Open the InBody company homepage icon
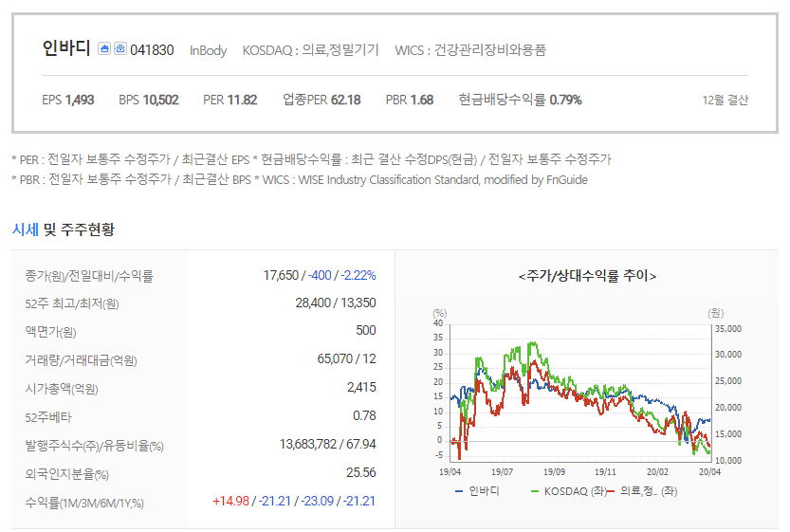This screenshot has height=532, width=790. [x=104, y=48]
